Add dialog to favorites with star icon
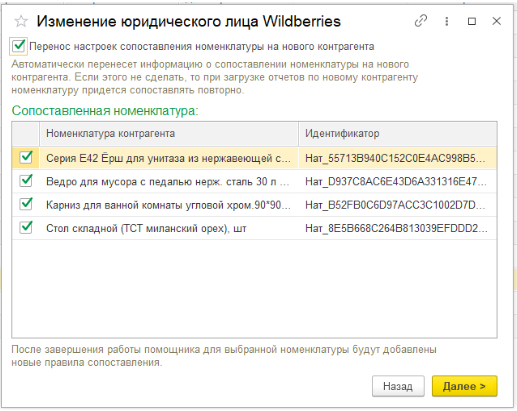The height and width of the screenshot is (411, 517). click(21, 22)
